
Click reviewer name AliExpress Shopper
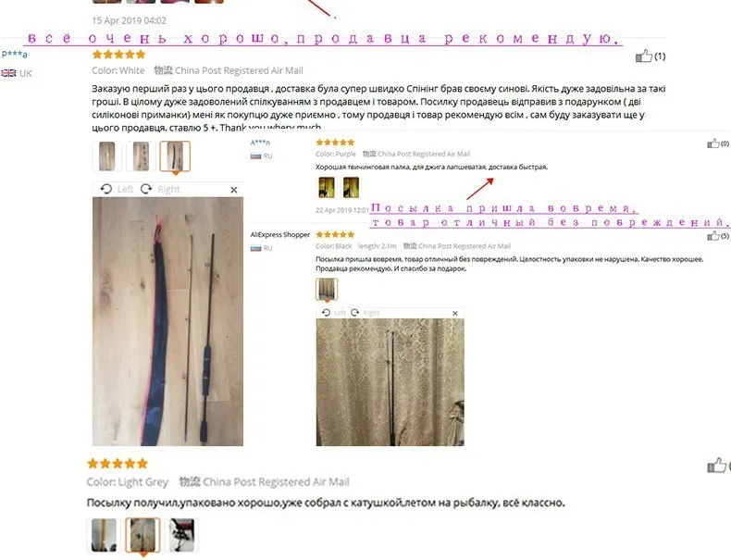(x=279, y=234)
